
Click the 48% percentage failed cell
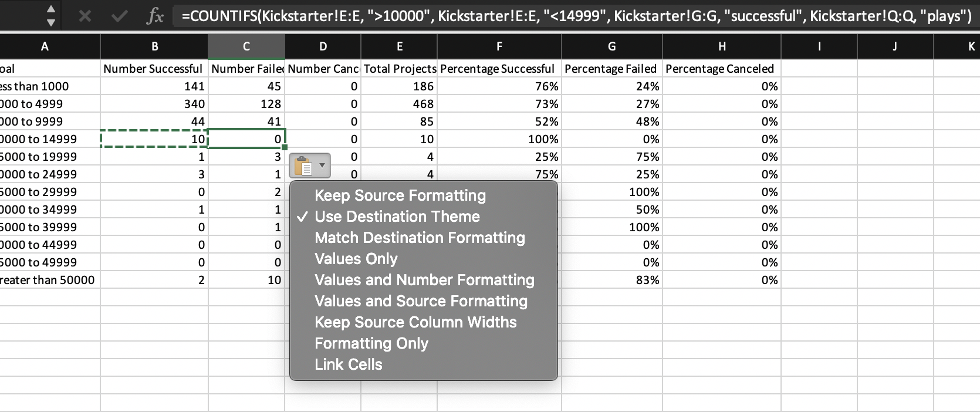pos(612,121)
